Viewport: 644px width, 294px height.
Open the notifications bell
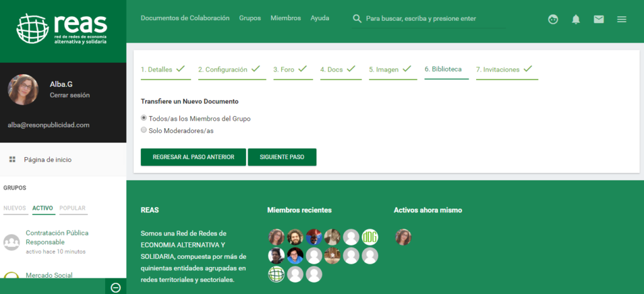coord(575,19)
